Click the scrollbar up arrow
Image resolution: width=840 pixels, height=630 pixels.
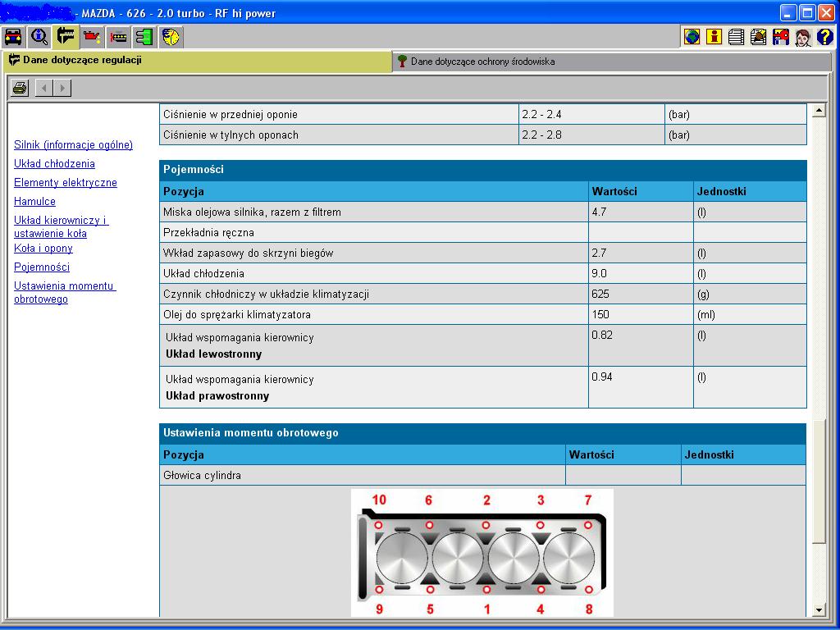(x=818, y=111)
